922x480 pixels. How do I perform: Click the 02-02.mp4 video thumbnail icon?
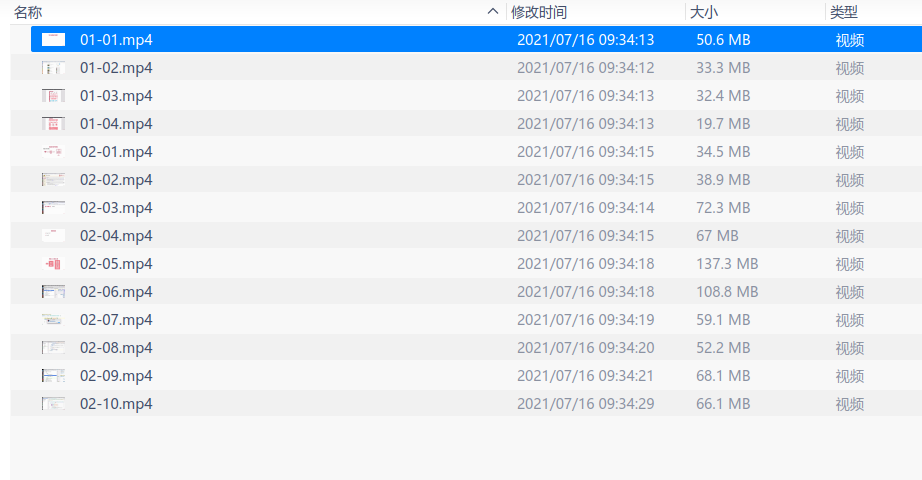[x=54, y=179]
